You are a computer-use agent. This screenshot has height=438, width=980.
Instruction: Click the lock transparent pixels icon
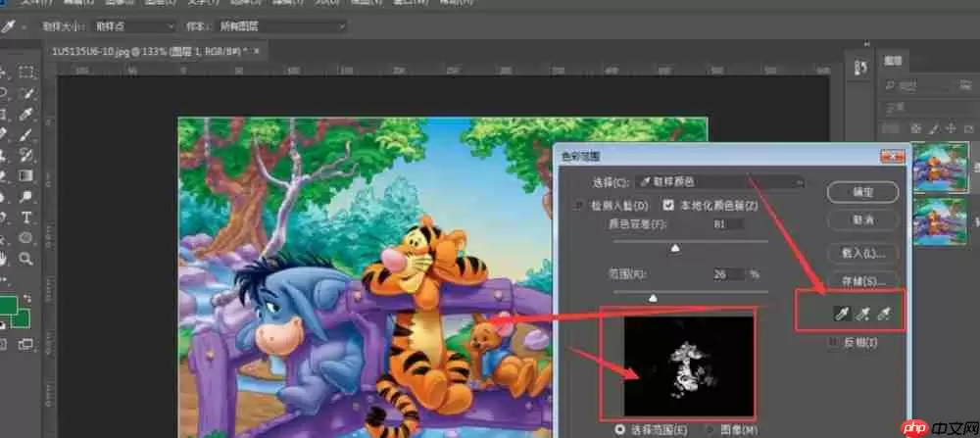(915, 128)
